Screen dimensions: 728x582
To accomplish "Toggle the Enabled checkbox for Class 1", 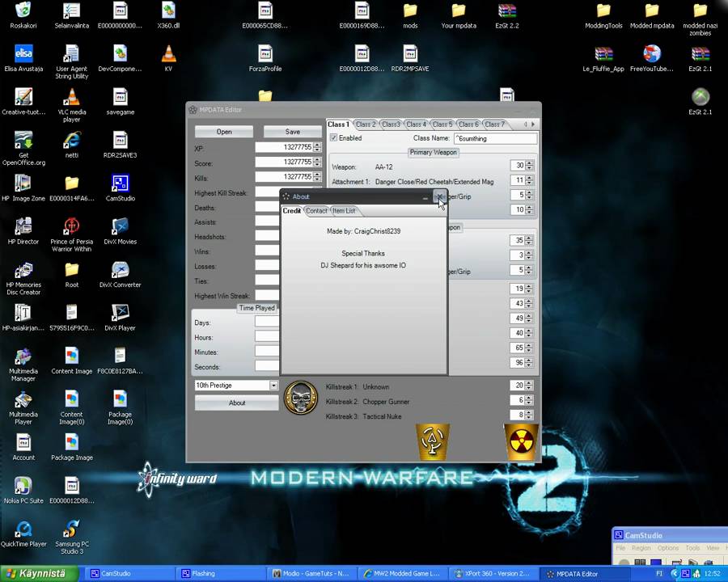I will pyautogui.click(x=333, y=138).
